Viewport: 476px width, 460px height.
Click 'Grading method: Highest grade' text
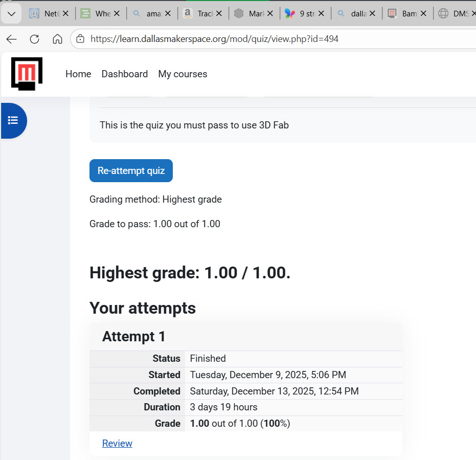156,200
